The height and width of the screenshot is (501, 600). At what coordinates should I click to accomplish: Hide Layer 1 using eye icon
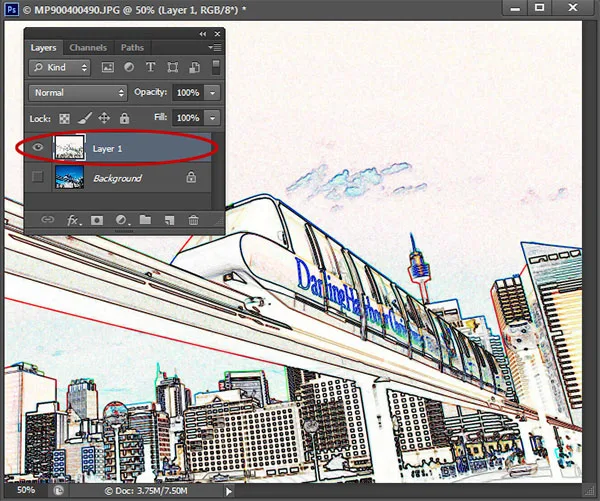(x=38, y=147)
